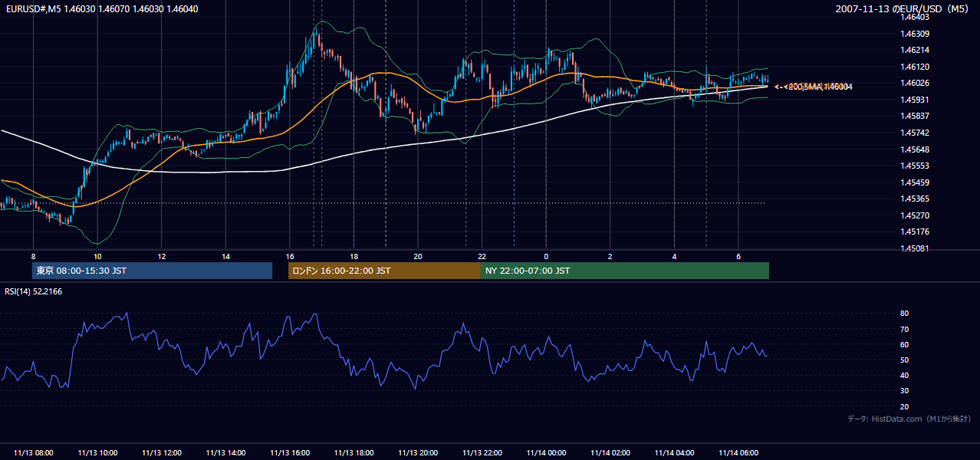Select the 東京 08:00-15:30 JST session bar

(x=152, y=271)
